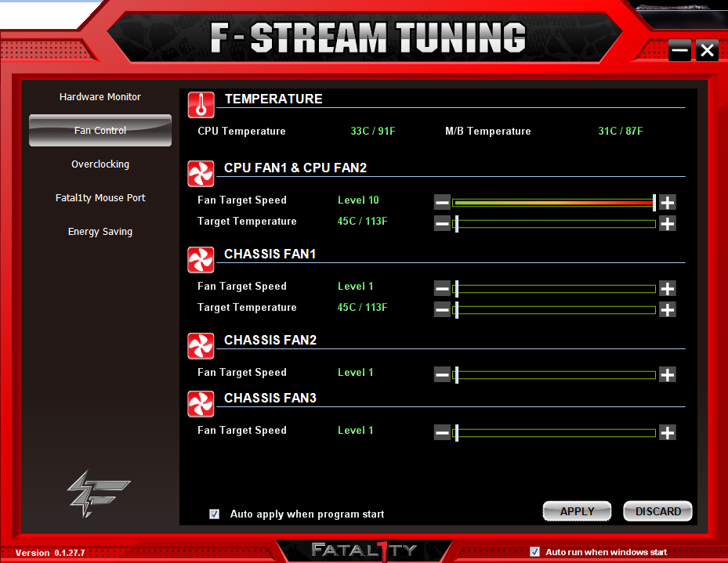Click the CPU fan target speed slider bar
This screenshot has width=728, height=563.
point(553,202)
